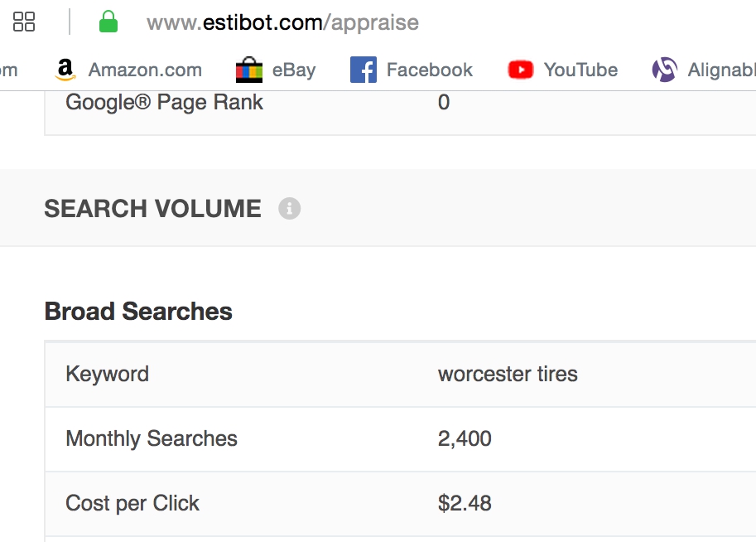Open the Alignable bookmark
756x542 pixels.
[x=704, y=70]
